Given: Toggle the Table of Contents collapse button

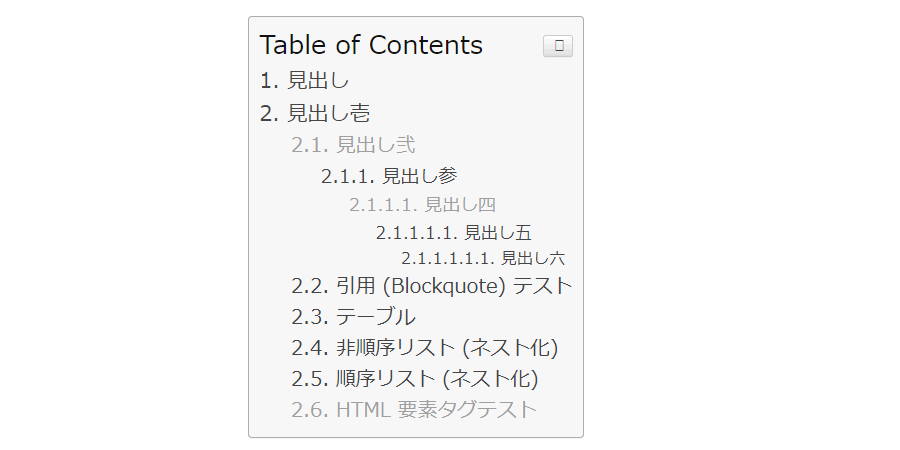Looking at the screenshot, I should [557, 46].
